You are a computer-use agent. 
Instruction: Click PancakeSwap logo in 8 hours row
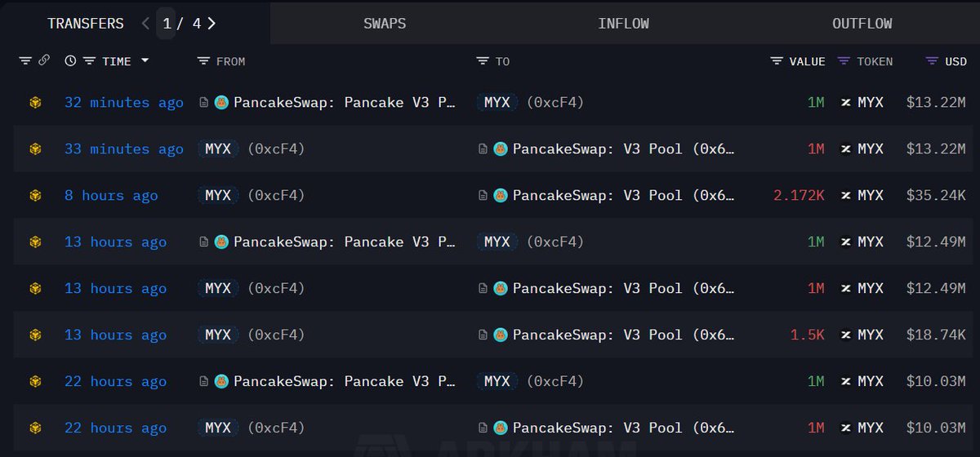(501, 196)
